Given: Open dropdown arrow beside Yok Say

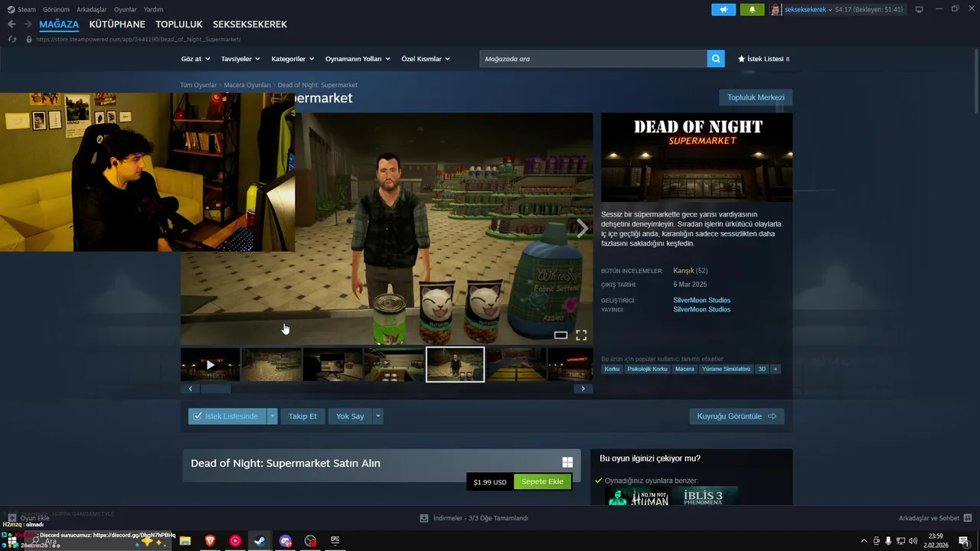Looking at the screenshot, I should pos(377,416).
